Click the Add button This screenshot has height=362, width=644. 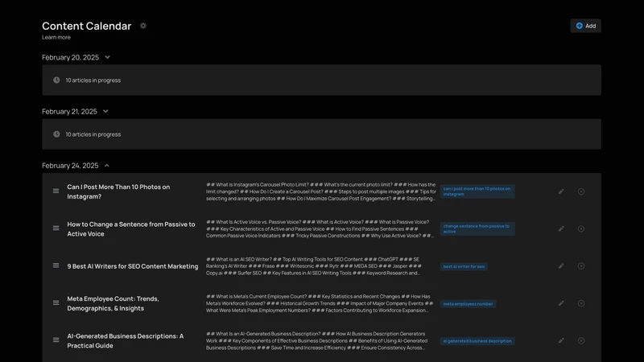(585, 26)
